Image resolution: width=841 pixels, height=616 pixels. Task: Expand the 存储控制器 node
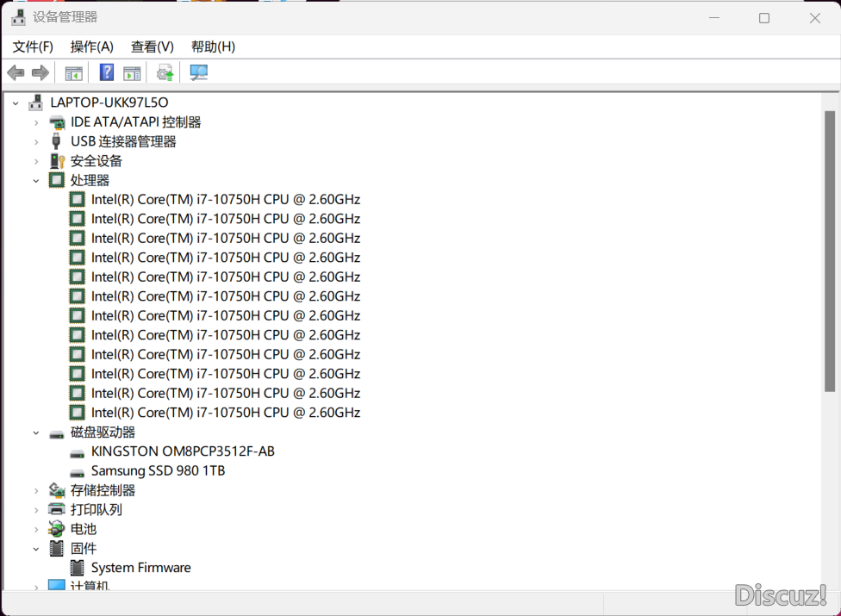[36, 490]
